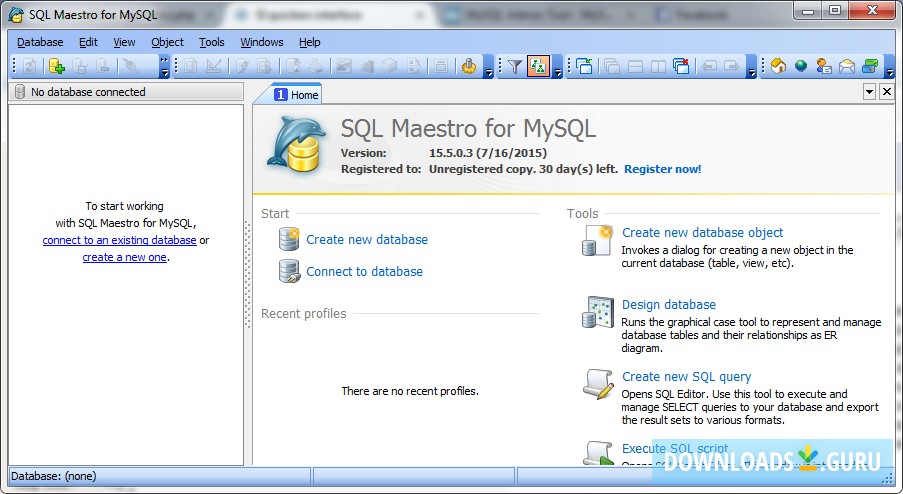Click the close all windows icon with red X
This screenshot has width=903, height=494.
(x=681, y=66)
